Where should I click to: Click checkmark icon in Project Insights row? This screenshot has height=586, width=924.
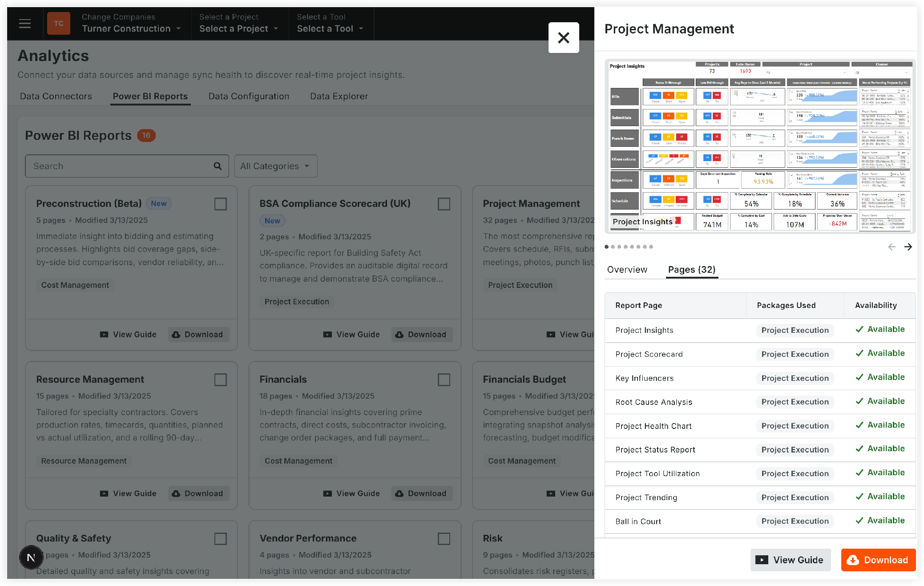pyautogui.click(x=859, y=329)
